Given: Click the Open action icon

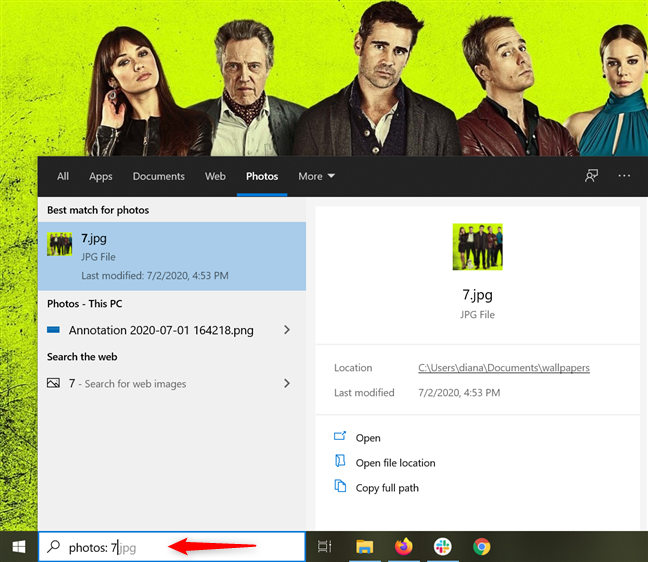Looking at the screenshot, I should tap(340, 436).
